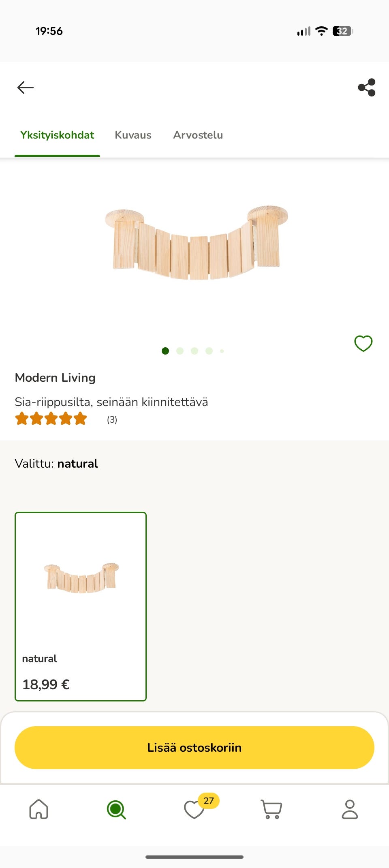Viewport: 389px width, 868px height.
Task: Open the account profile icon
Action: coord(350,809)
